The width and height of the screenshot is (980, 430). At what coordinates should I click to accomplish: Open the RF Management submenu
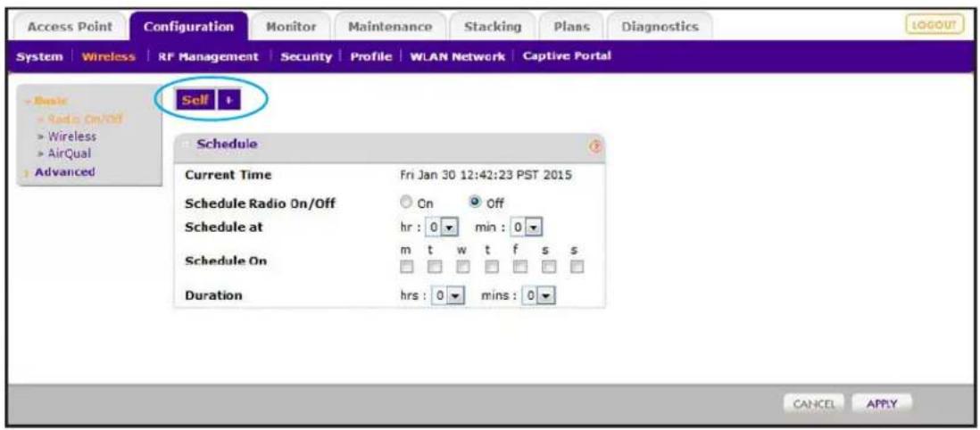click(x=206, y=57)
